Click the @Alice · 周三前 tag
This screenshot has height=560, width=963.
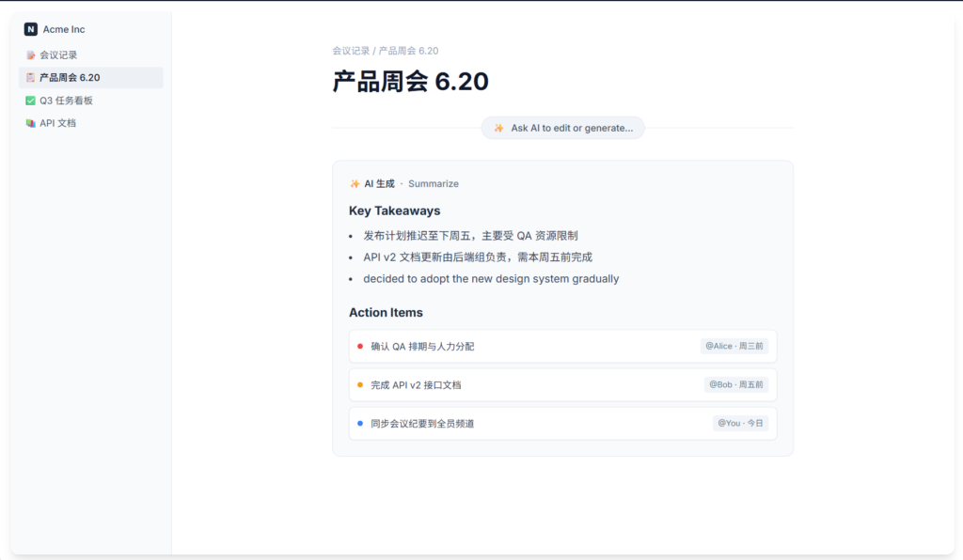734,346
